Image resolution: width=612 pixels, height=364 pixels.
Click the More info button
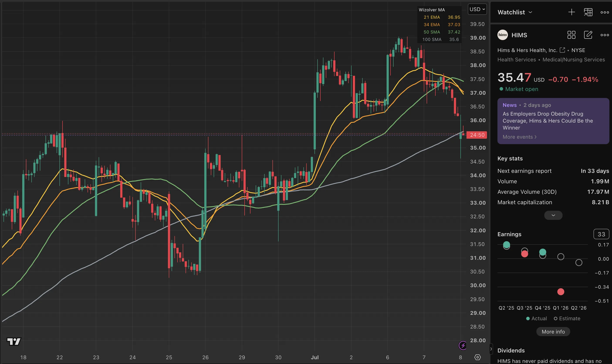[x=553, y=332]
